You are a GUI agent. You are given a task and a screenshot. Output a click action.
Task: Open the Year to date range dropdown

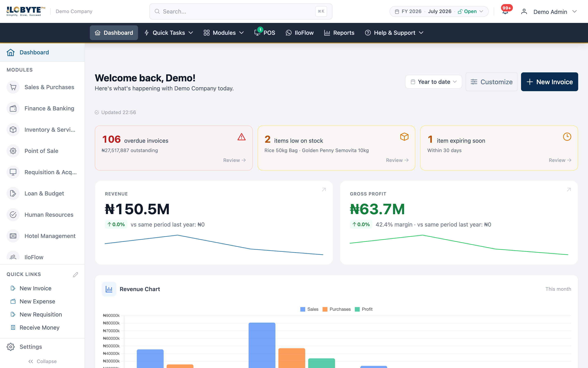pyautogui.click(x=433, y=82)
